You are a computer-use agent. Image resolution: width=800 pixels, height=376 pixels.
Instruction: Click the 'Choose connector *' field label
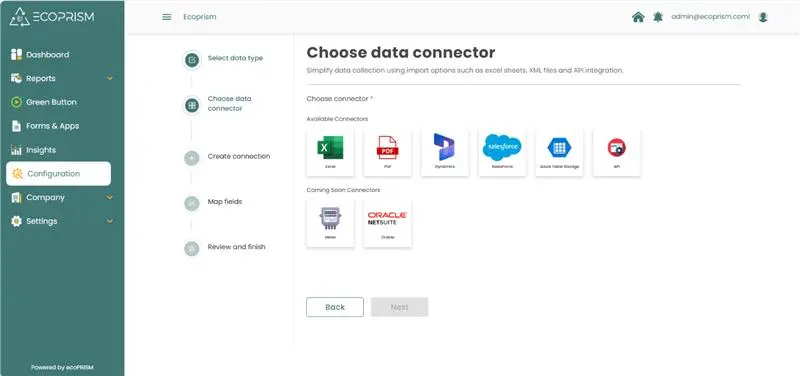point(340,98)
